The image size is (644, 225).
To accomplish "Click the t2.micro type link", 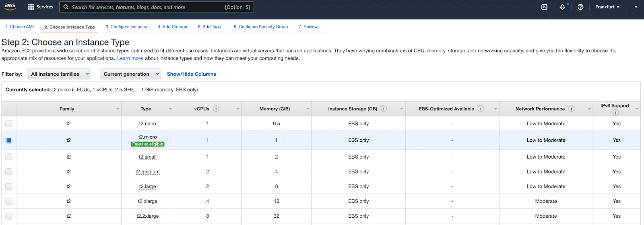I will tap(148, 137).
